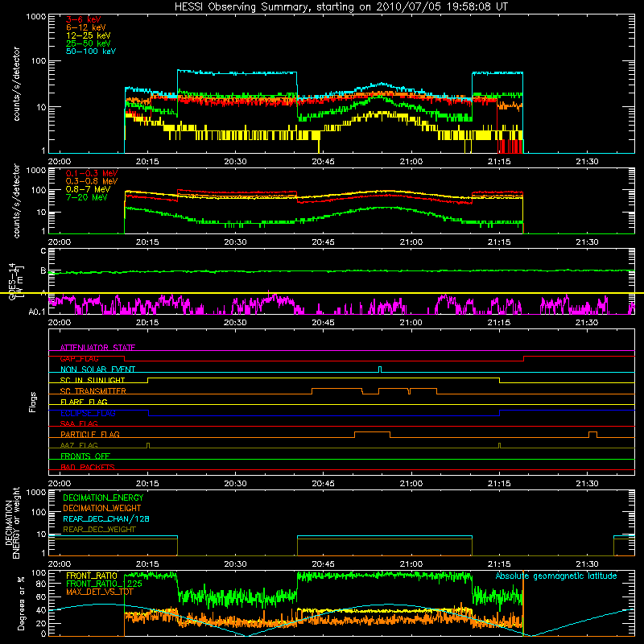Click the PARTICLE_FLAG pulse near 21:31
This screenshot has width=644, height=644.
(592, 432)
